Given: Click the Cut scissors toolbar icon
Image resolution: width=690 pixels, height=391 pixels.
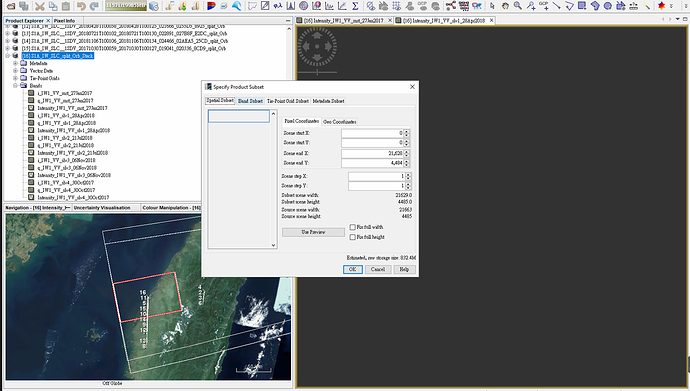Looking at the screenshot, I should click(40, 6).
